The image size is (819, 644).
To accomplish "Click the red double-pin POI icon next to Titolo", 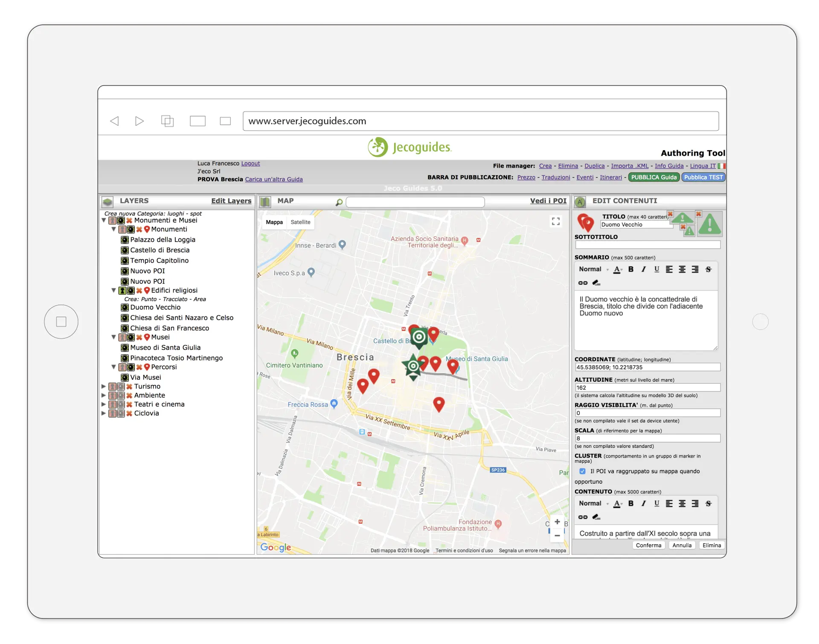I will [585, 223].
